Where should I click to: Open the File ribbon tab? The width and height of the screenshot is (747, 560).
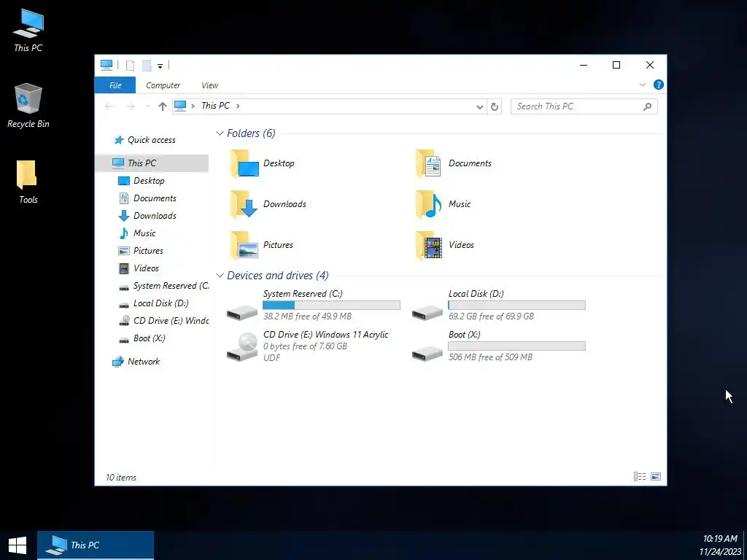[x=115, y=85]
